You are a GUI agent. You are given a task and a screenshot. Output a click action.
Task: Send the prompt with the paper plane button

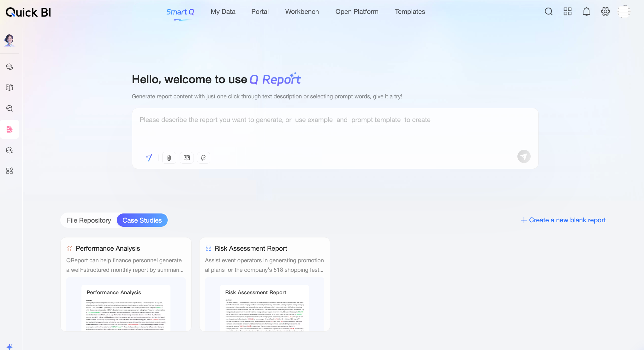coord(524,156)
